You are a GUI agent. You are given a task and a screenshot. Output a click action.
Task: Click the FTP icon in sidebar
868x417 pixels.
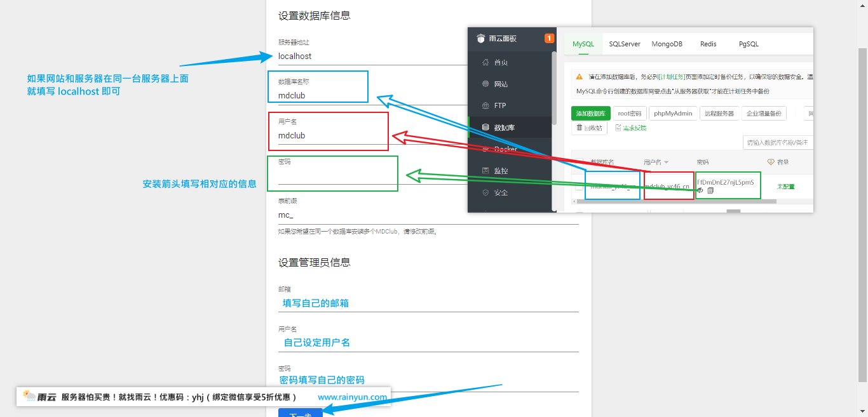pyautogui.click(x=486, y=105)
